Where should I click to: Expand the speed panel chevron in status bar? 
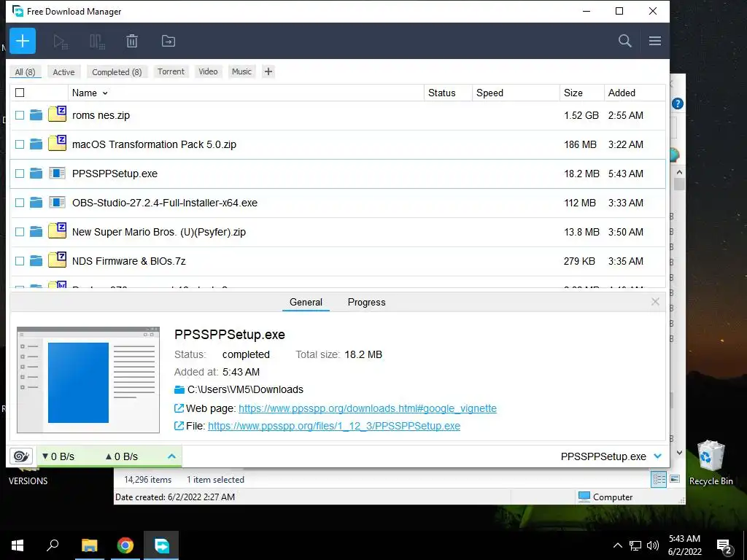[x=171, y=456]
